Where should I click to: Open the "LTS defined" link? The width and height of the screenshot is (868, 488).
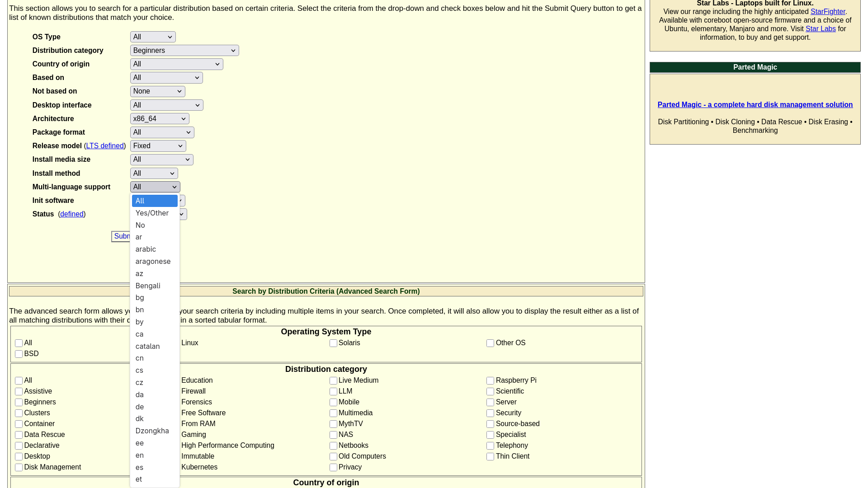click(104, 145)
